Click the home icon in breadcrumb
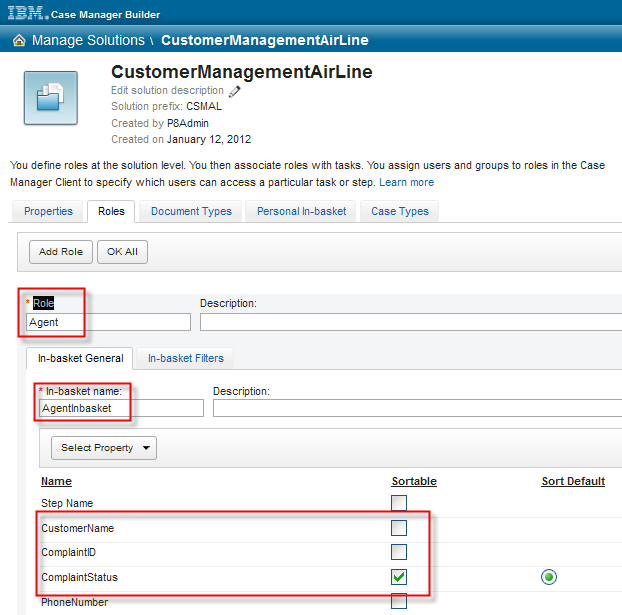 coord(19,40)
